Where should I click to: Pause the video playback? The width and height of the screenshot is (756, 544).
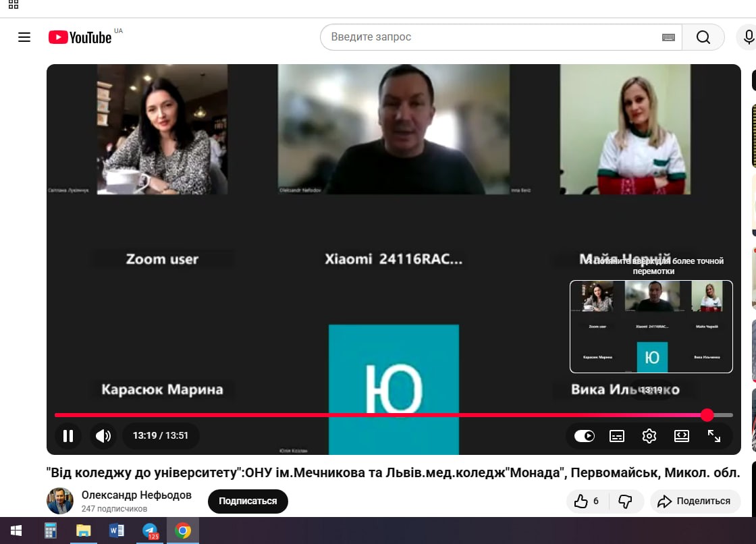68,436
